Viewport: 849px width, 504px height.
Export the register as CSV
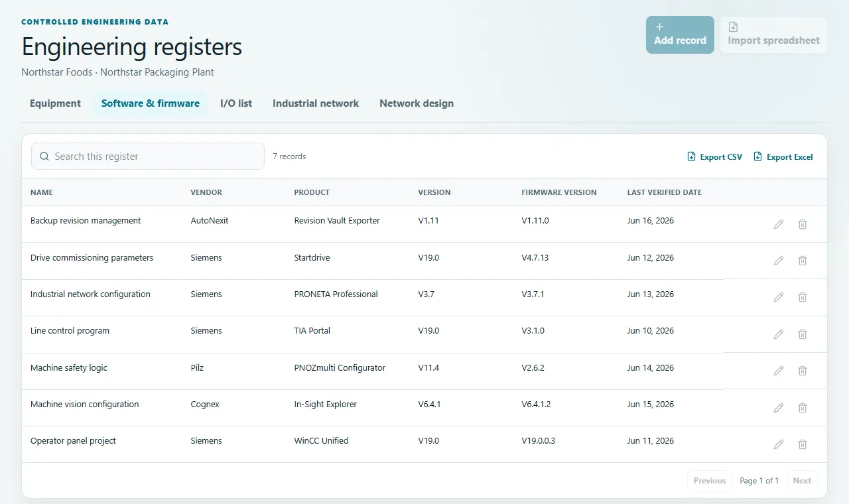point(715,157)
